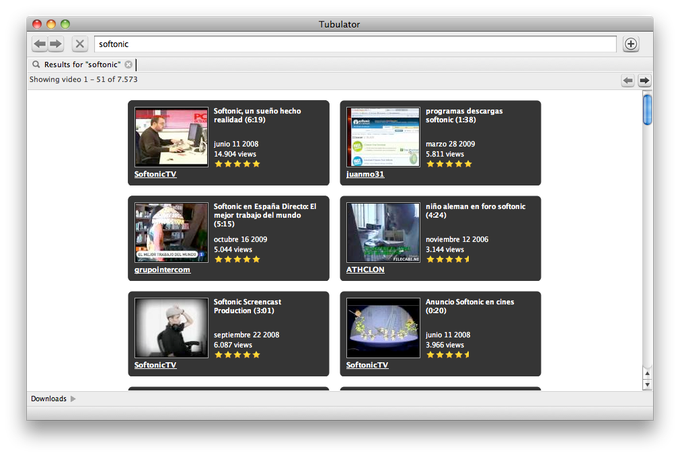Click 'Showing video 1 - 51 of 7.573' text
The width and height of the screenshot is (680, 457).
click(83, 79)
